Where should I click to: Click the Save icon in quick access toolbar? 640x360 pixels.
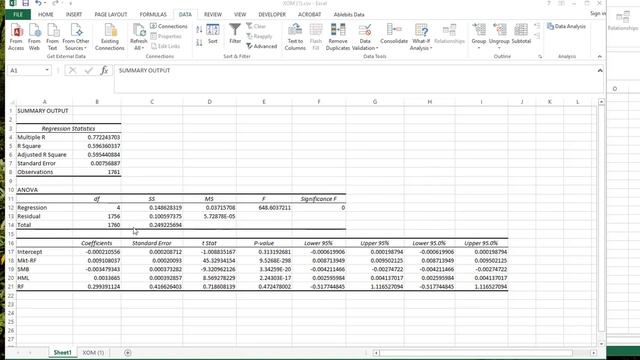point(25,3)
